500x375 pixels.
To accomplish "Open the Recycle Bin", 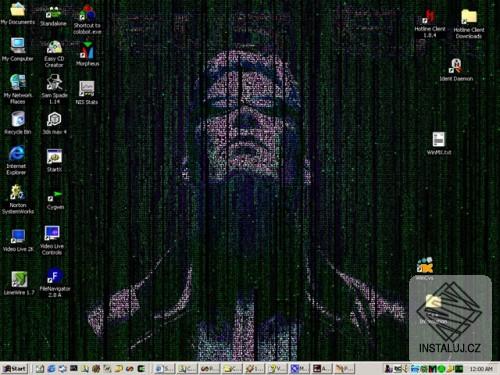I will click(18, 123).
